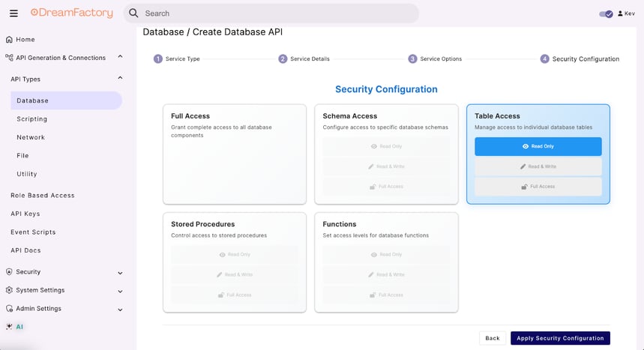Click the Service Type step label
The image size is (644, 350).
[x=183, y=58]
